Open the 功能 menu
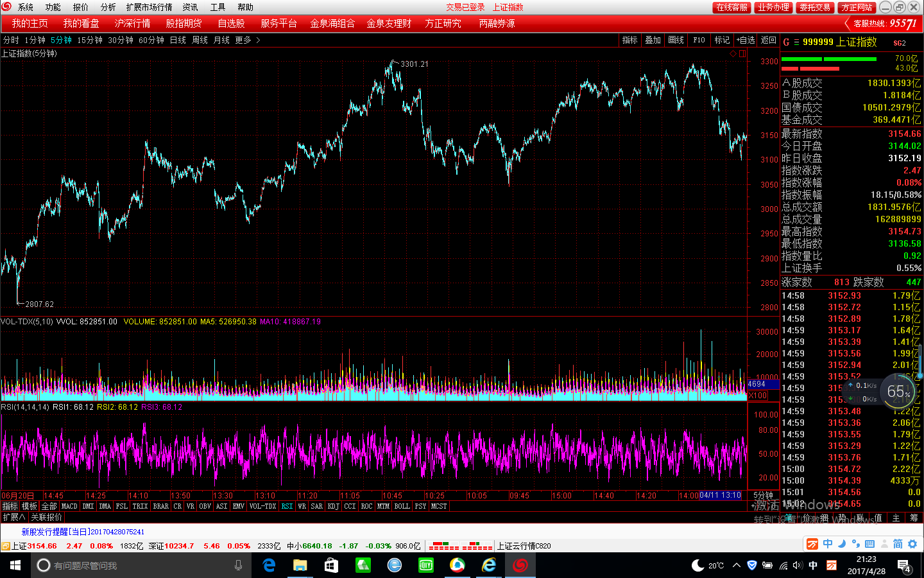The height and width of the screenshot is (578, 924). coord(53,7)
